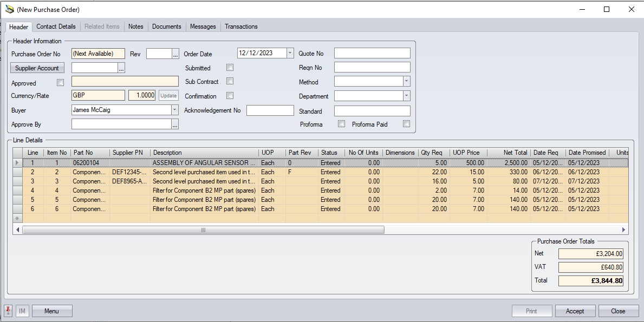Open the Approve By lookup ellipsis
644x322 pixels.
pos(175,124)
